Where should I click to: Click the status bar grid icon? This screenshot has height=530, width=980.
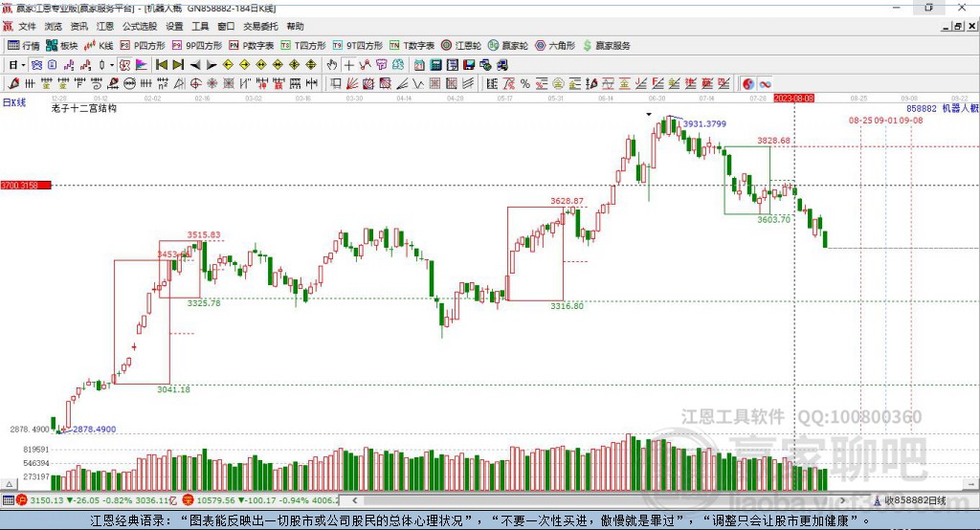(8, 500)
